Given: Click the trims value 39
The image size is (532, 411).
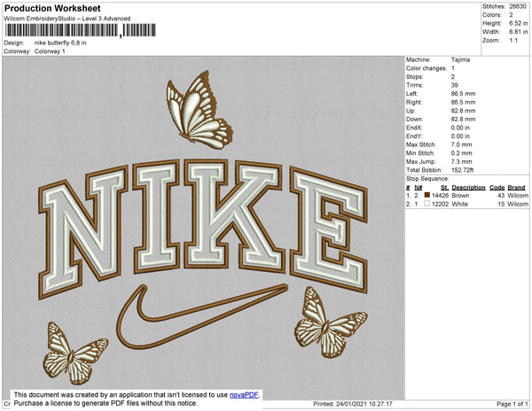Looking at the screenshot, I should (455, 85).
